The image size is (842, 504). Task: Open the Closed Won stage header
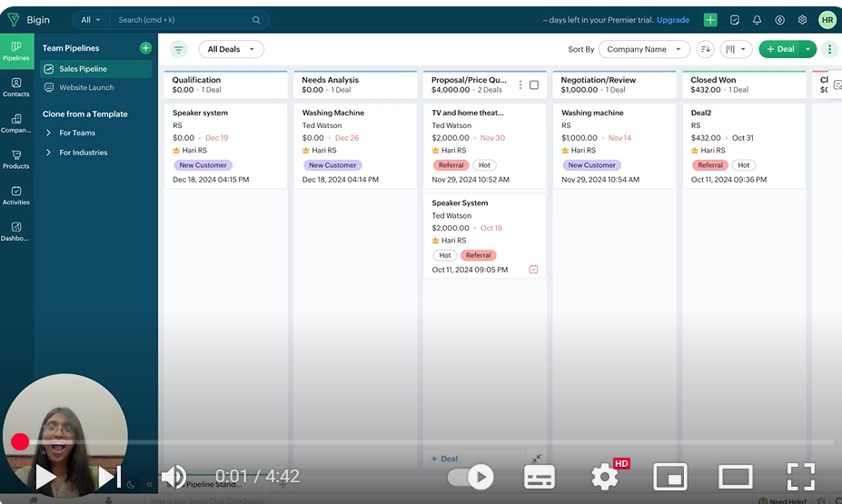(744, 84)
